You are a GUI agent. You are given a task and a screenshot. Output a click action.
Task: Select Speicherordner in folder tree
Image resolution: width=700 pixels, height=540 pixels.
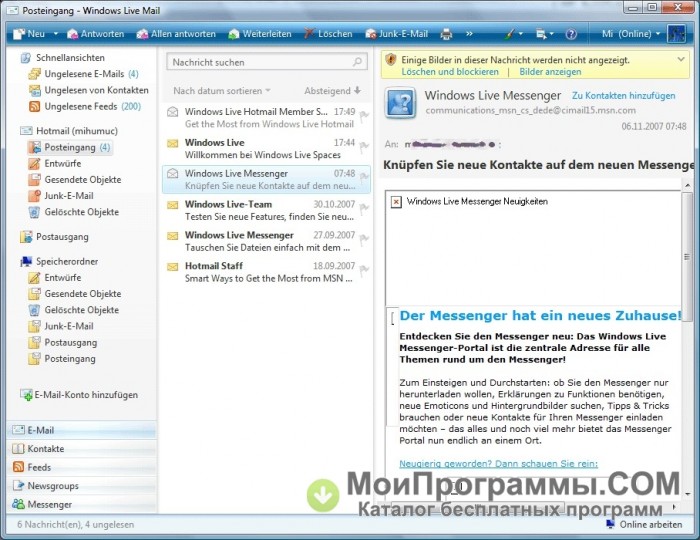coord(59,262)
